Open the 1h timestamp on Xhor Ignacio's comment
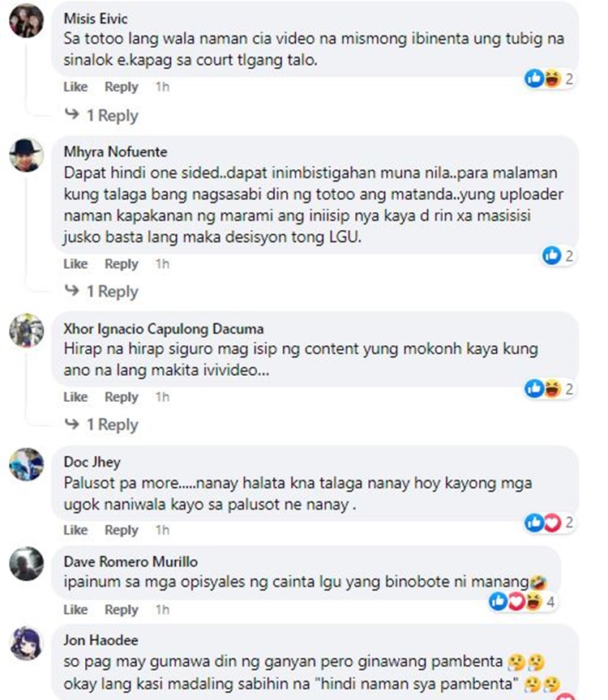 click(163, 397)
